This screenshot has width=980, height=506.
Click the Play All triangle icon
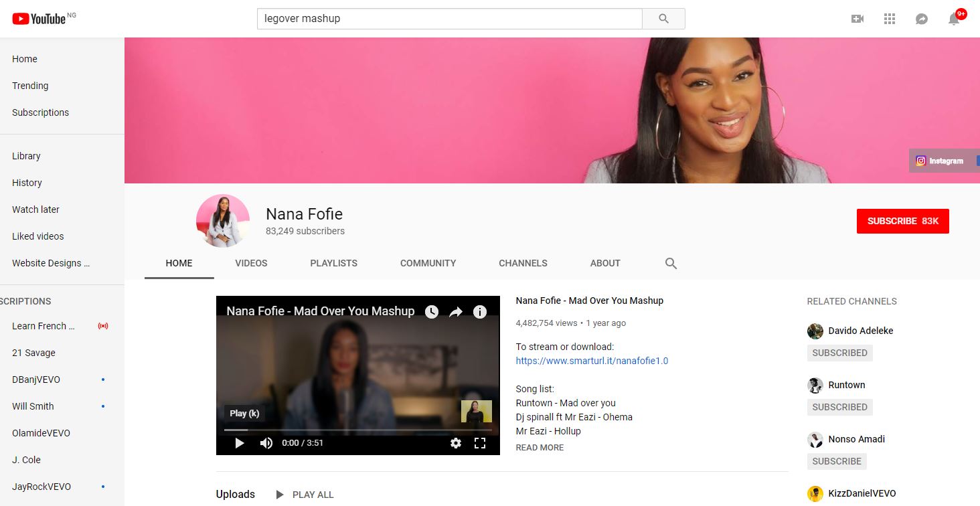click(x=280, y=495)
